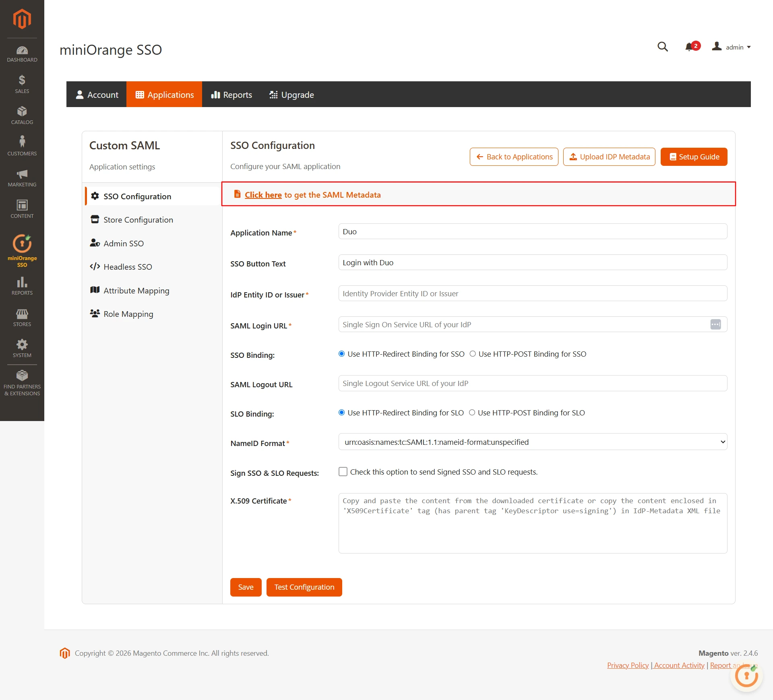Open the Reports sidebar menu
The image size is (773, 700).
pyautogui.click(x=22, y=286)
